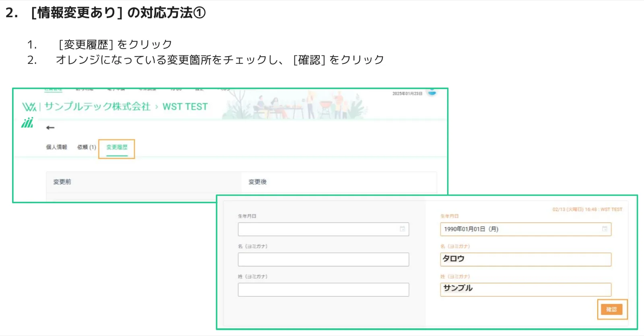Screen dimensions: 644x336
Task: Click the green slanted bars icon
Action: coord(27,123)
